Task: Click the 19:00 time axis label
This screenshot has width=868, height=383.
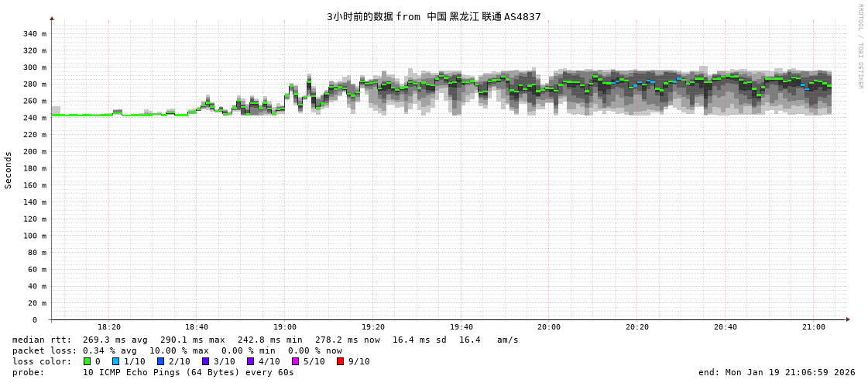Action: click(x=284, y=327)
